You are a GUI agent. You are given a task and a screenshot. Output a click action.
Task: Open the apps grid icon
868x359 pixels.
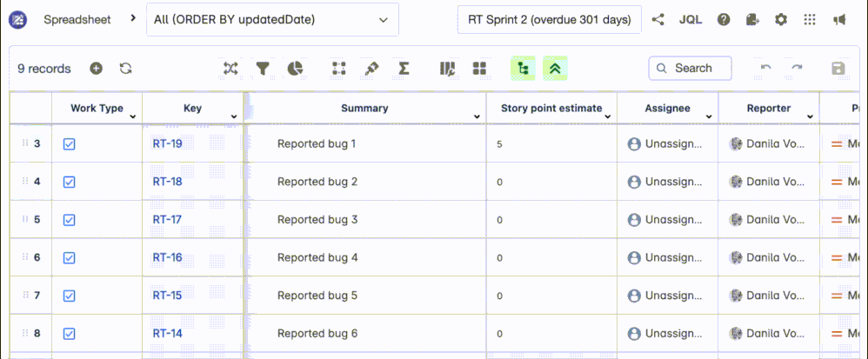(x=810, y=20)
